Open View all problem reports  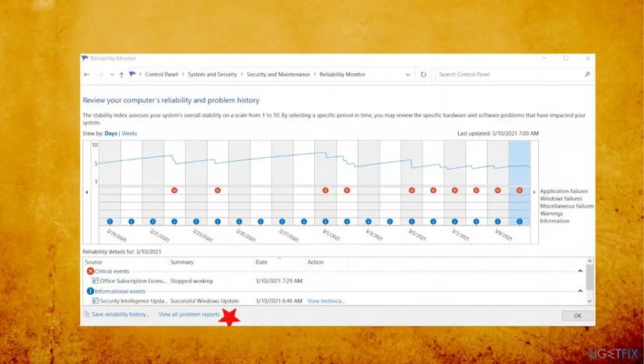189,314
